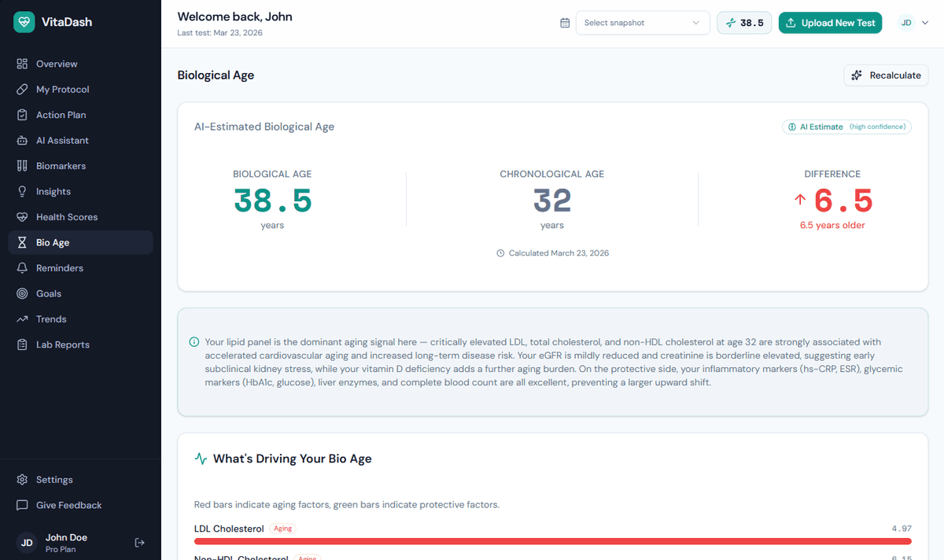Click the calendar icon beside snapshot selector
Image resolution: width=944 pixels, height=560 pixels.
pyautogui.click(x=565, y=23)
